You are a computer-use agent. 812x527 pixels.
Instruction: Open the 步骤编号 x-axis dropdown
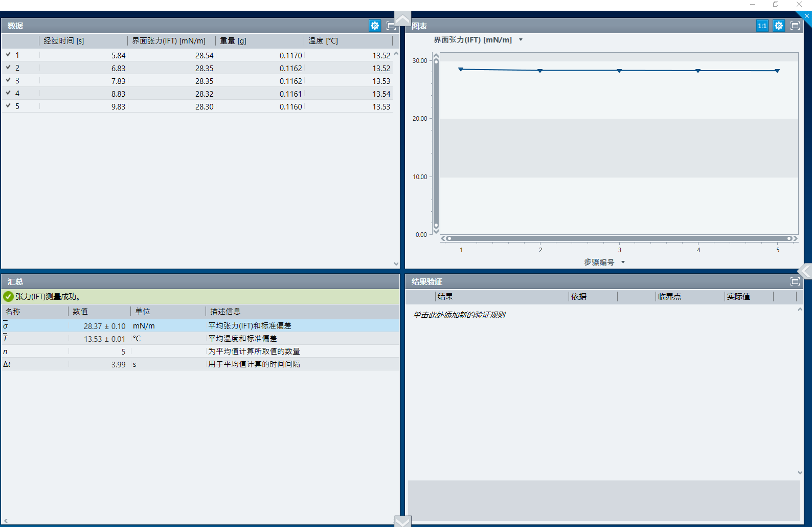click(623, 262)
